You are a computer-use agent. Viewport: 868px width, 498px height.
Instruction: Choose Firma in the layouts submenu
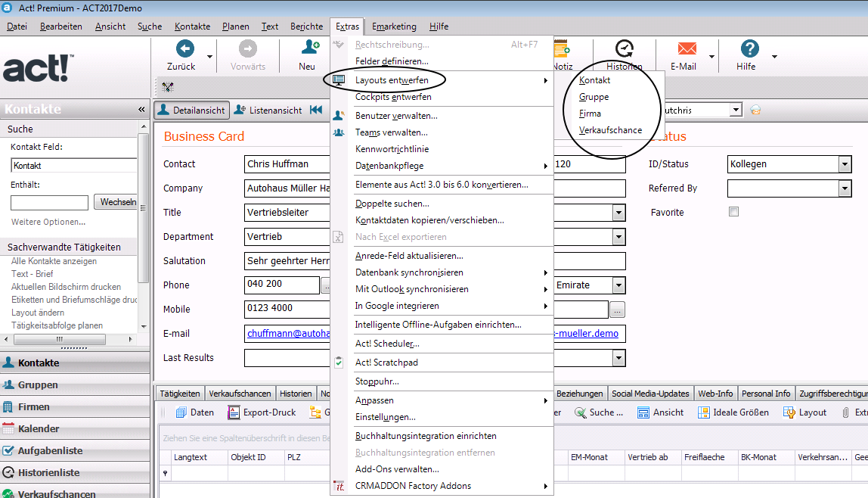pos(590,113)
